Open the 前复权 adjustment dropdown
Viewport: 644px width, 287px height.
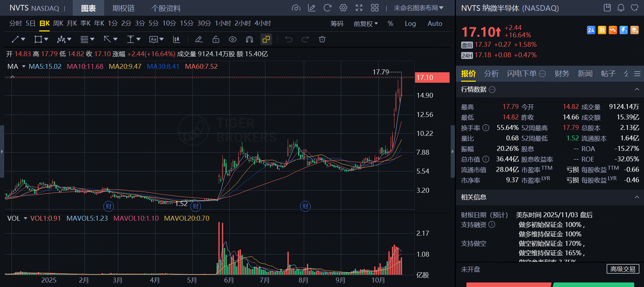coord(366,23)
